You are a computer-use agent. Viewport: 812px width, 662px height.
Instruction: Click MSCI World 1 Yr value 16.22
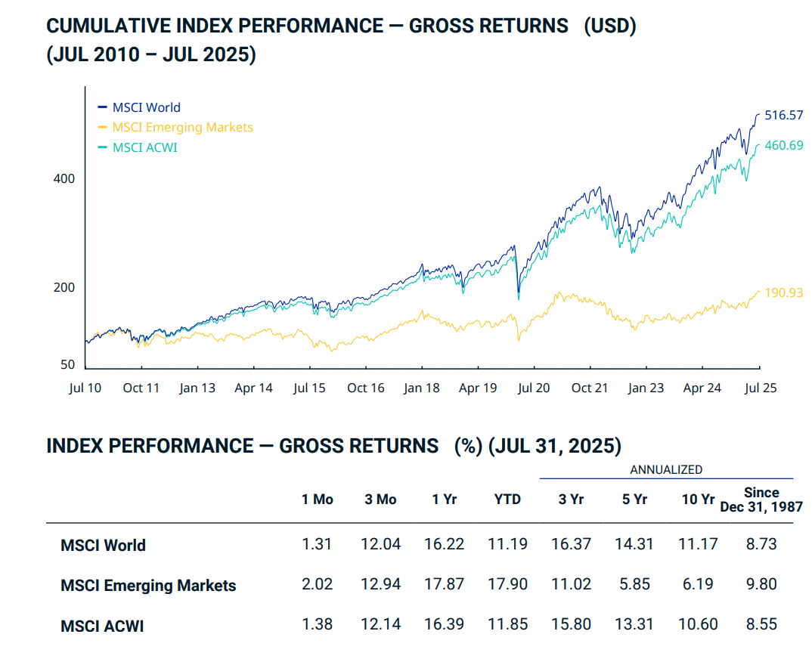click(445, 545)
